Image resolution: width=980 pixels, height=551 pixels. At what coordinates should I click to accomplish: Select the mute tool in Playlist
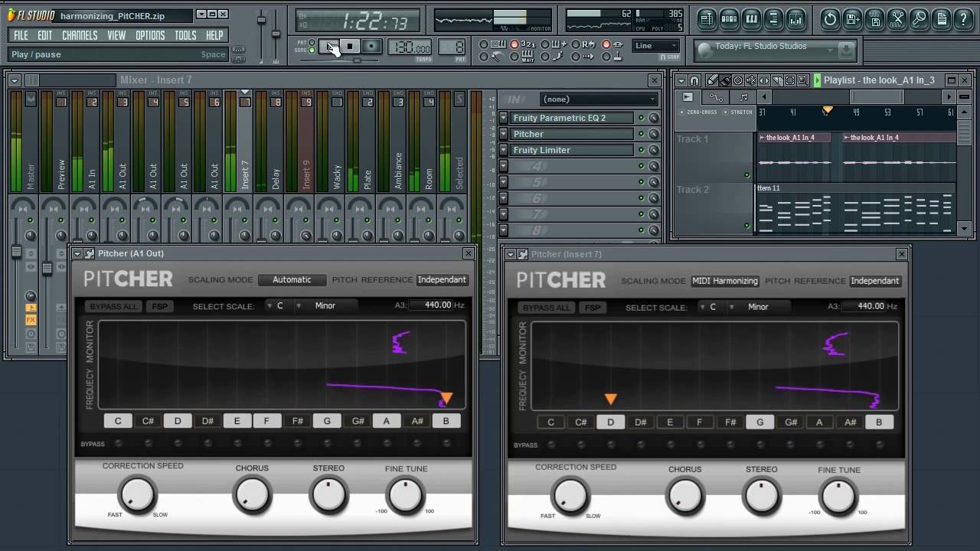pos(751,80)
